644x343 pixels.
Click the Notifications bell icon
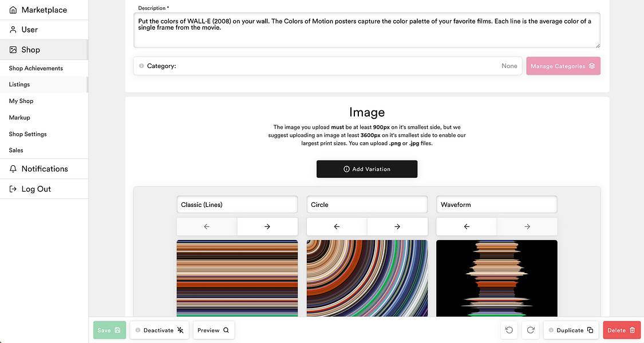[13, 169]
